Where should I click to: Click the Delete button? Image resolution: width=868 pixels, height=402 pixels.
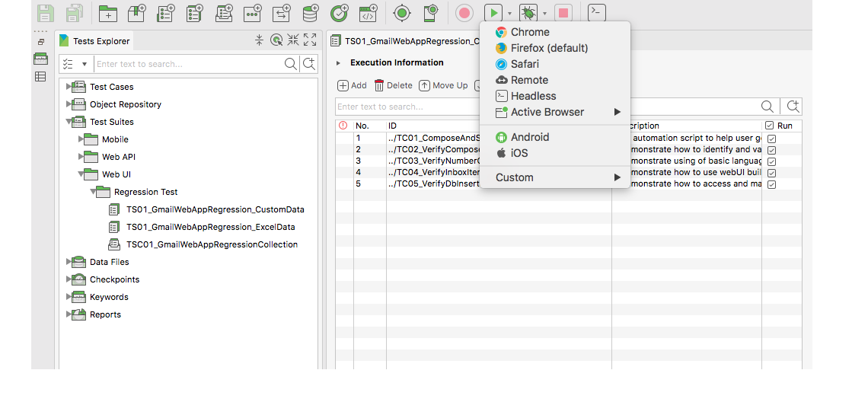pos(394,85)
